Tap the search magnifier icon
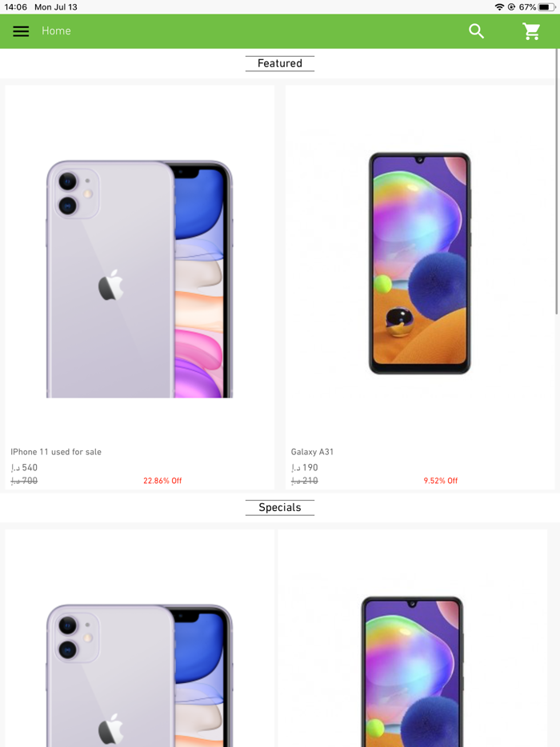 coord(476,31)
